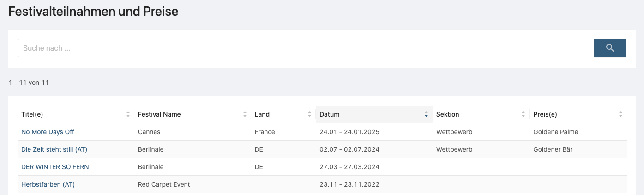Screen dimensions: 644x195
Task: Sort by the Sektion header label
Action: 447,114
